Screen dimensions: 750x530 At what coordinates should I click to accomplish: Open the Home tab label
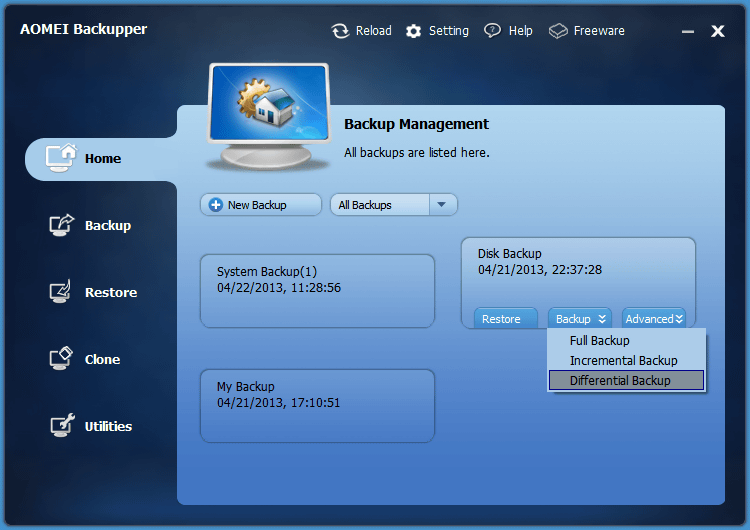pyautogui.click(x=103, y=158)
